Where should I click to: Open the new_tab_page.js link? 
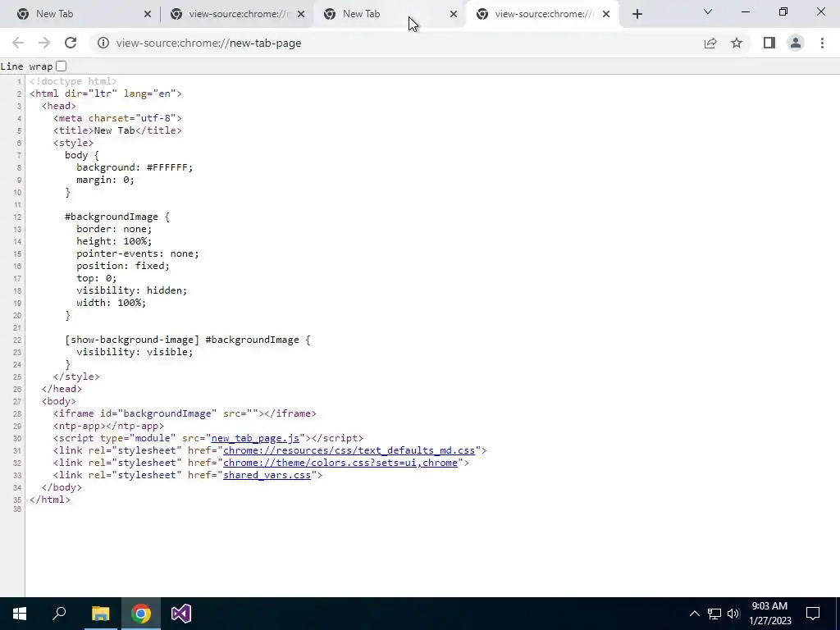255,438
